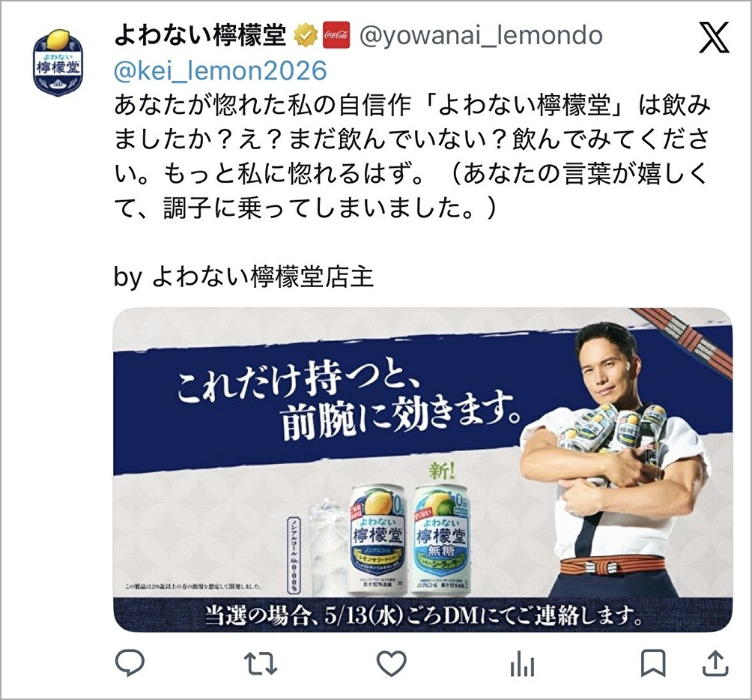The height and width of the screenshot is (700, 752).
Task: Open the reply icon under the post
Action: (130, 663)
